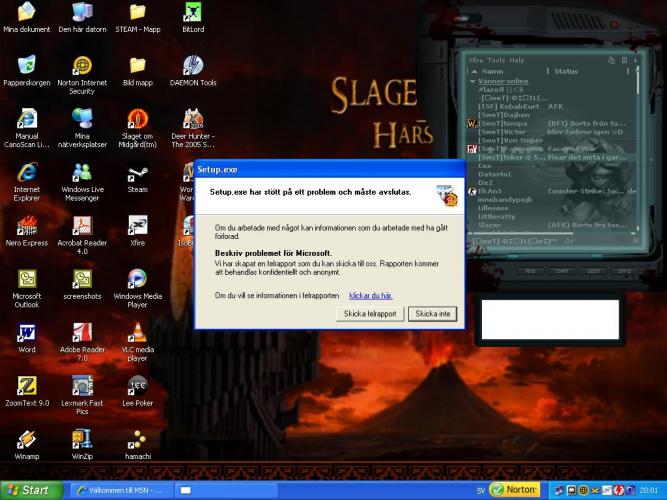Open the DAEMON Tools desktop shortcut
Image resolution: width=667 pixels, height=500 pixels.
pyautogui.click(x=193, y=66)
